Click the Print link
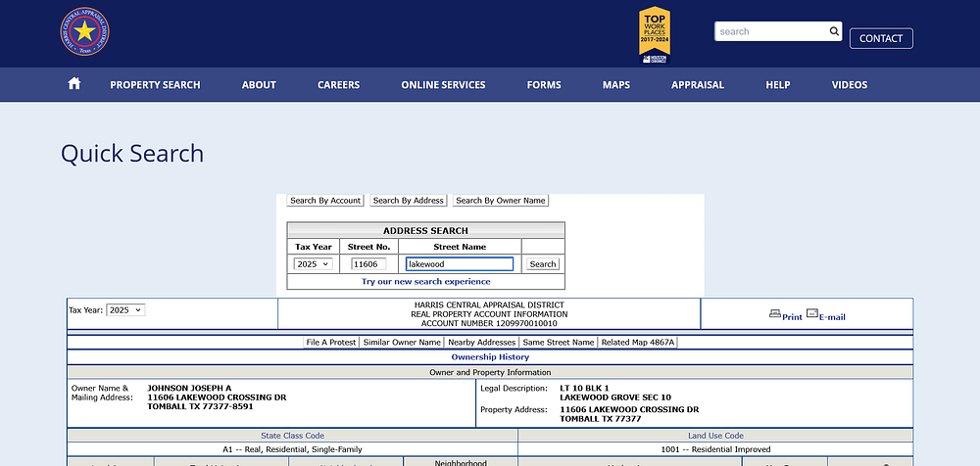The height and width of the screenshot is (466, 980). coord(792,317)
